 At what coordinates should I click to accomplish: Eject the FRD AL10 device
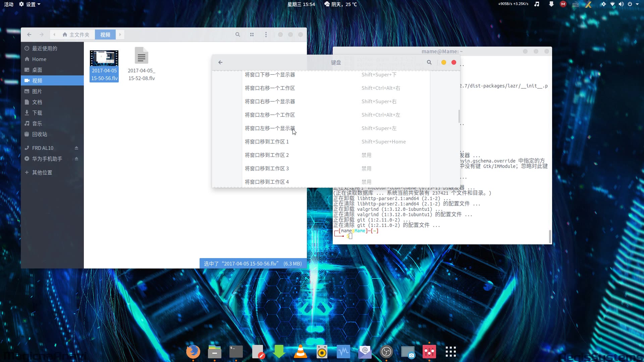tap(76, 148)
